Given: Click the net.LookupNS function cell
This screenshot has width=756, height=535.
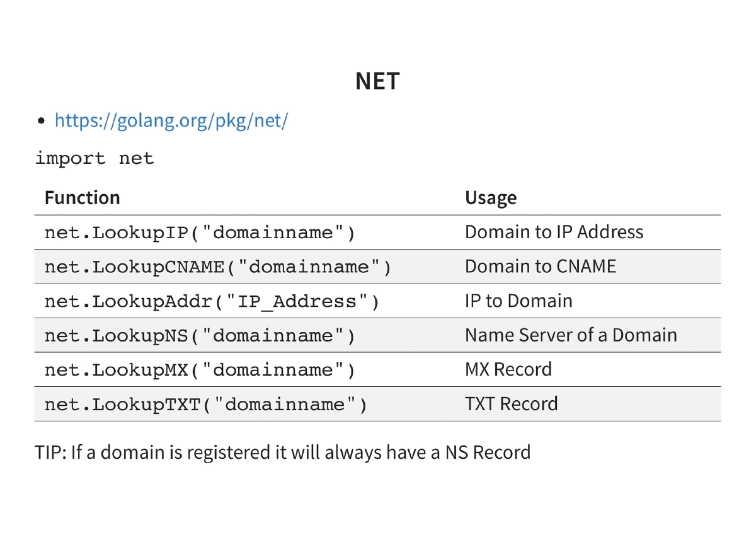Looking at the screenshot, I should coord(200,336).
